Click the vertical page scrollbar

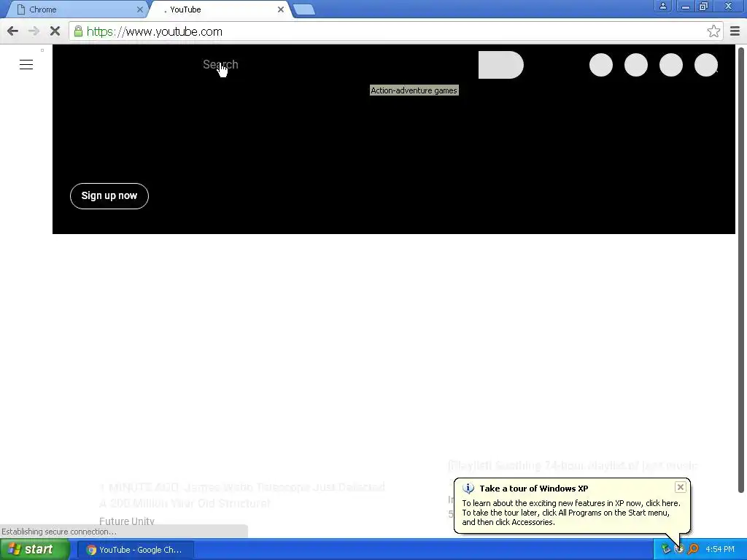coord(741,270)
